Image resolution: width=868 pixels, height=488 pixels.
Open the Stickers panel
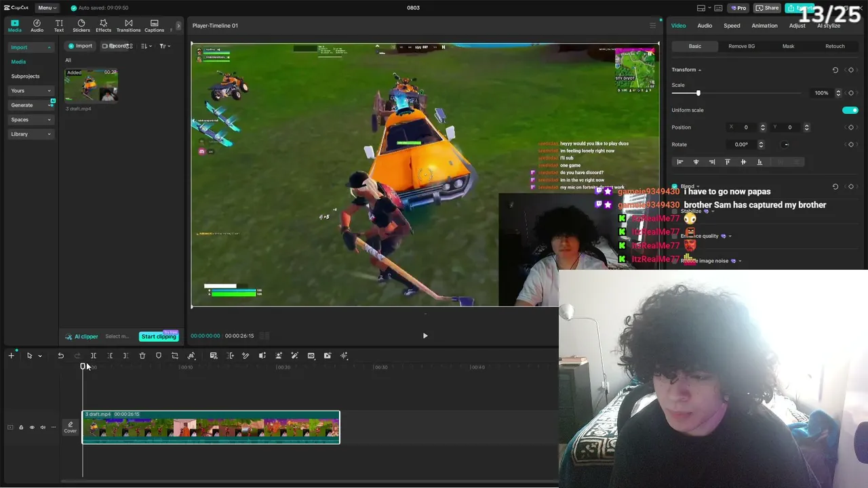[81, 26]
